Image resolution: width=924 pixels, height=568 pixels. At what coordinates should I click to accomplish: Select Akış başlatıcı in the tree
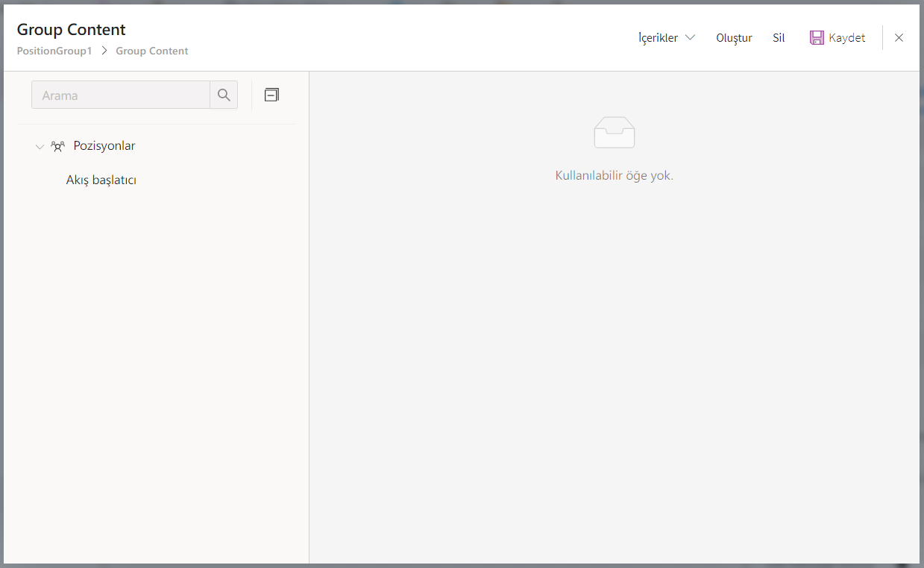[x=101, y=180]
